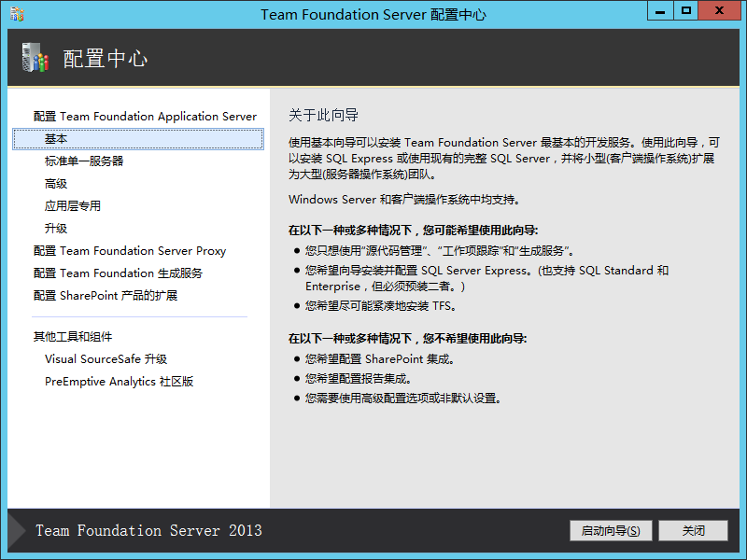Open 配置 Team Foundation Server Proxy
This screenshot has width=747, height=560.
point(130,251)
